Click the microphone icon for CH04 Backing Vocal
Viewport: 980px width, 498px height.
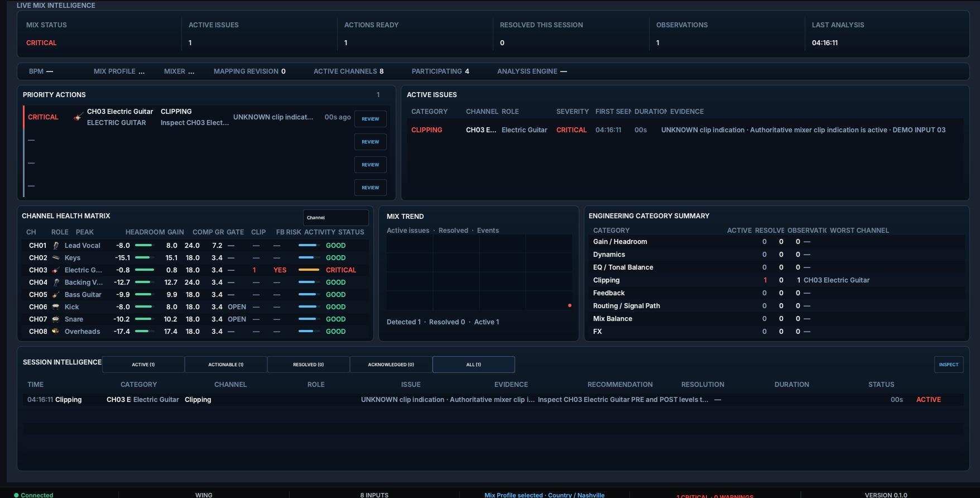click(56, 282)
